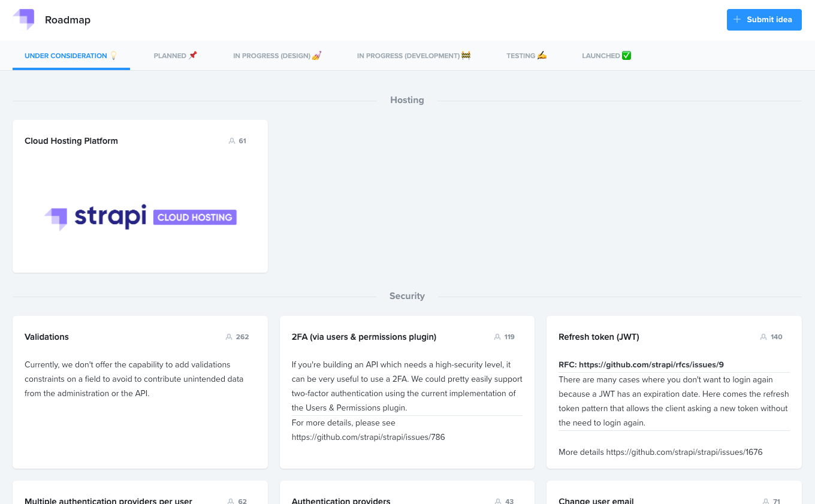Click the vote icon on 2FA card
Screen dimensions: 815x504
pos(497,337)
